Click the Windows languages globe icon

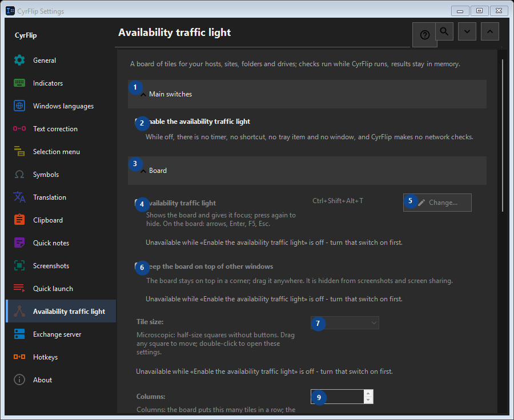pos(19,106)
